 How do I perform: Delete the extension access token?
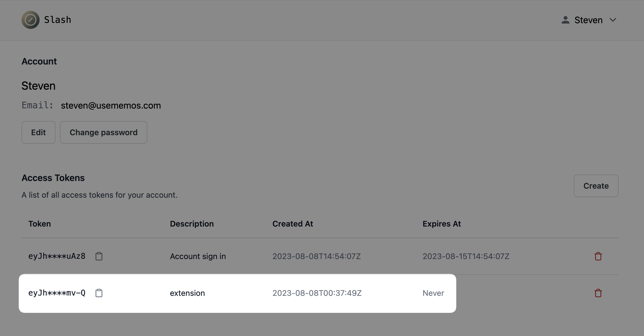coord(598,293)
